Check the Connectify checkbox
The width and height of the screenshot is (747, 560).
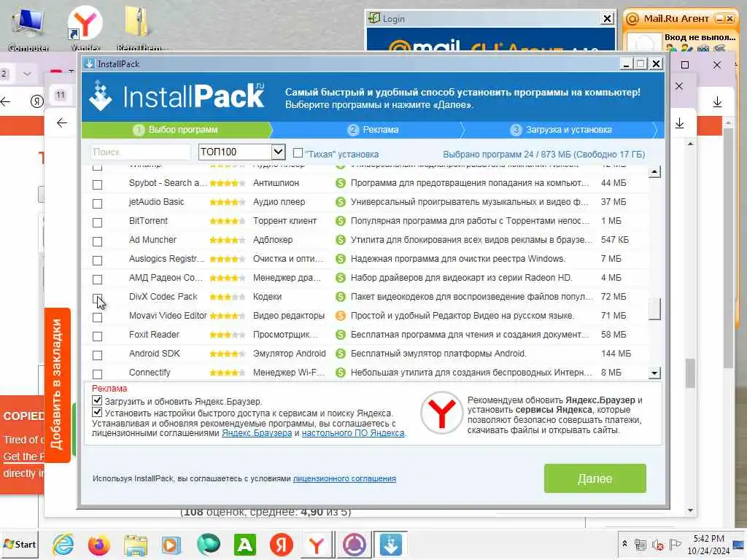(97, 374)
